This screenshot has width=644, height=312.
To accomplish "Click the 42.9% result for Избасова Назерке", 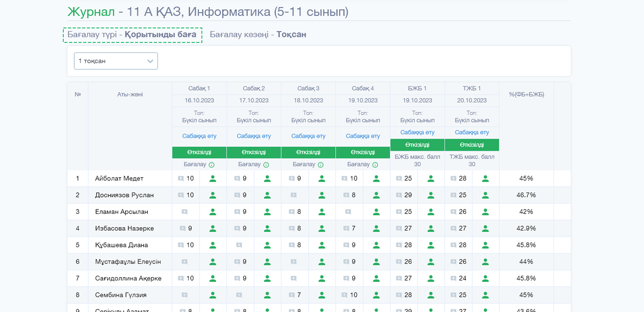I will click(526, 228).
